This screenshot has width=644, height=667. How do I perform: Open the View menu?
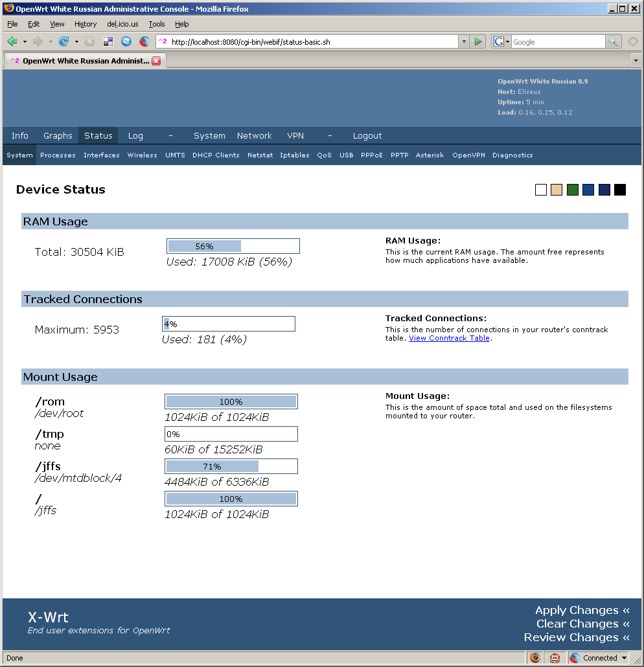(57, 24)
